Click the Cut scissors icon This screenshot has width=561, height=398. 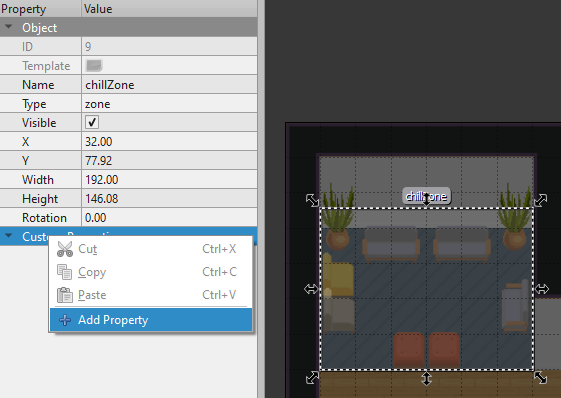pos(65,249)
